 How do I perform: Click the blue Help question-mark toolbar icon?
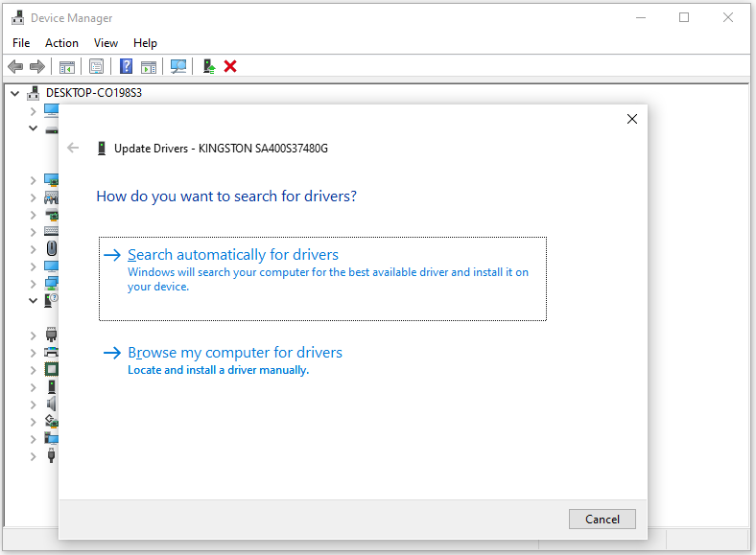(126, 66)
